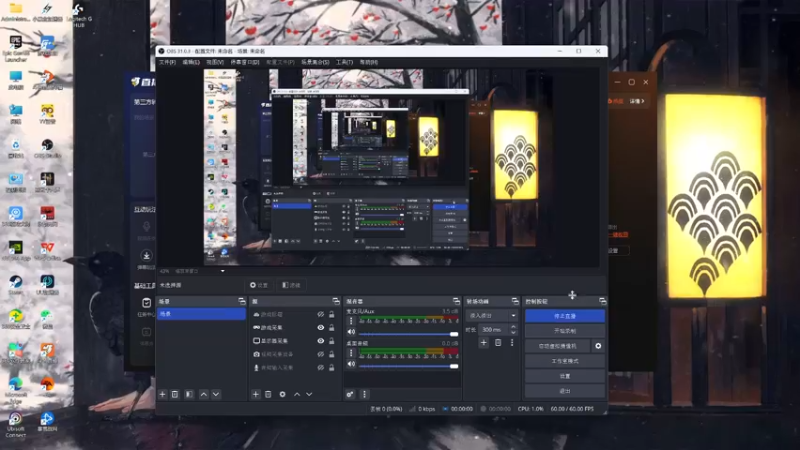Delete selected source using trash icon
The width and height of the screenshot is (800, 450).
coord(268,394)
